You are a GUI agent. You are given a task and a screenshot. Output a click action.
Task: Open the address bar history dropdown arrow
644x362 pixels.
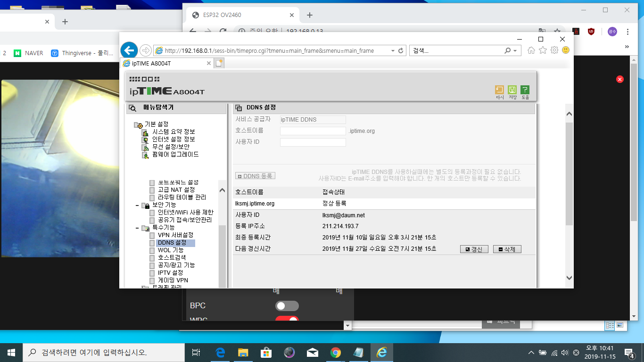392,51
